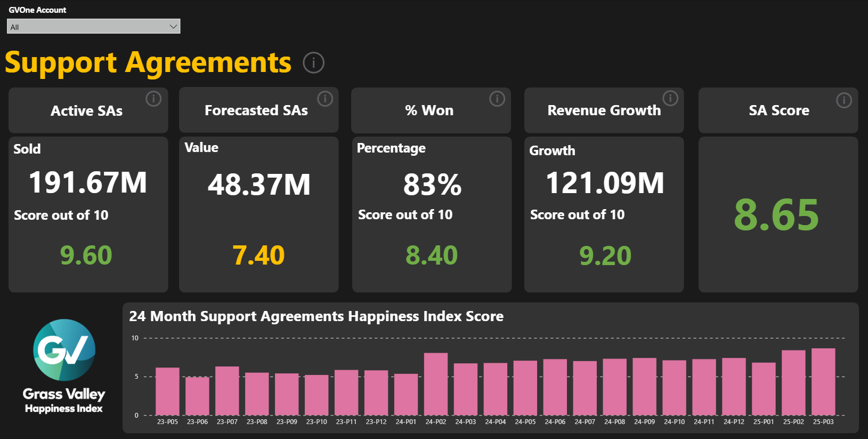Click the 121.09M growth value
The height and width of the screenshot is (439, 868).
click(x=605, y=183)
